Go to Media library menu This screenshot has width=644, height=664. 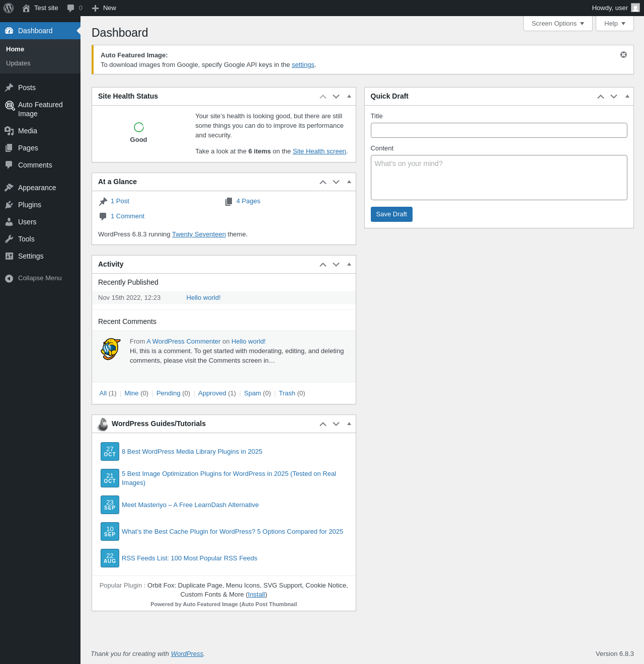40,131
